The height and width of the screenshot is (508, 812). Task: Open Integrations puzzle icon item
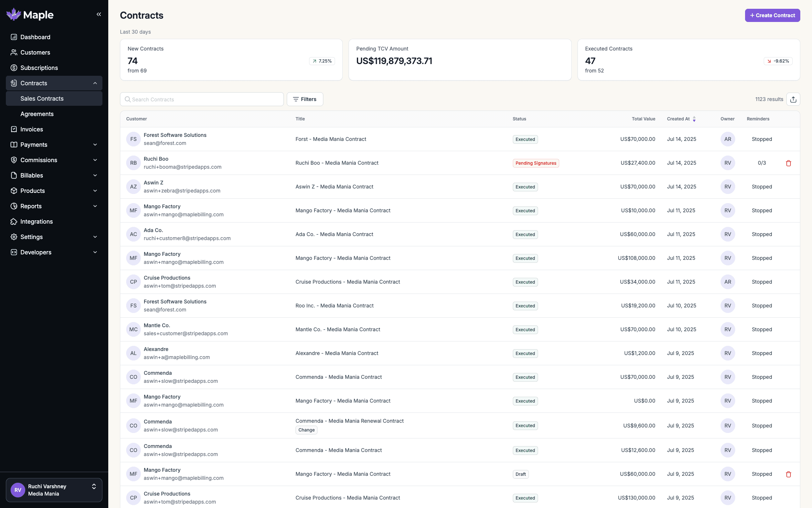tap(14, 221)
